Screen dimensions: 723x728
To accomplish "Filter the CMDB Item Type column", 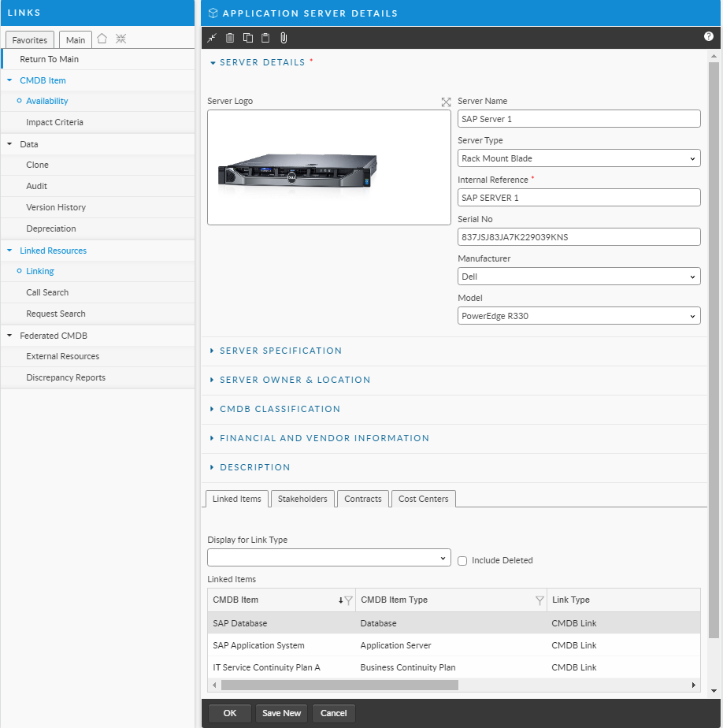I will pos(539,600).
